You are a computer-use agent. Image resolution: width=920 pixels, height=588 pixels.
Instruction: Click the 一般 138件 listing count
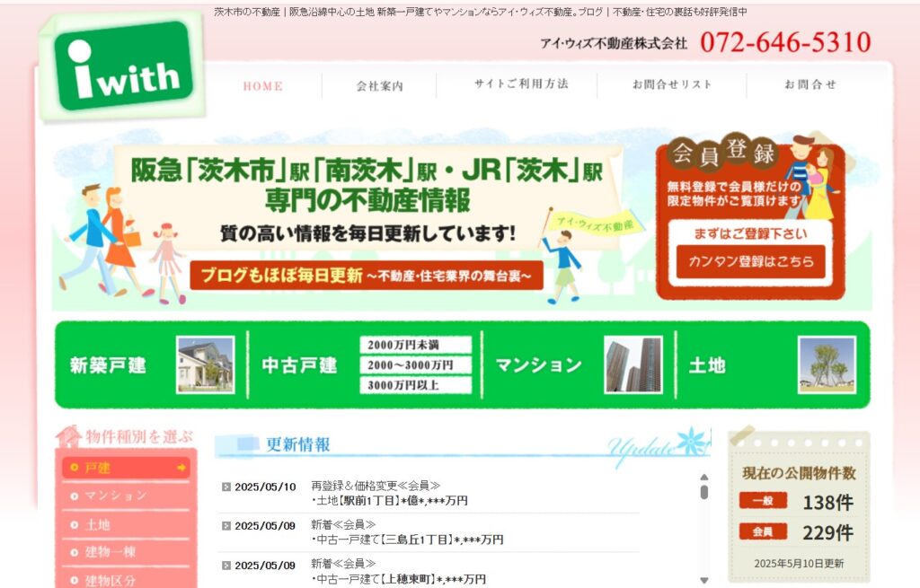coord(797,502)
